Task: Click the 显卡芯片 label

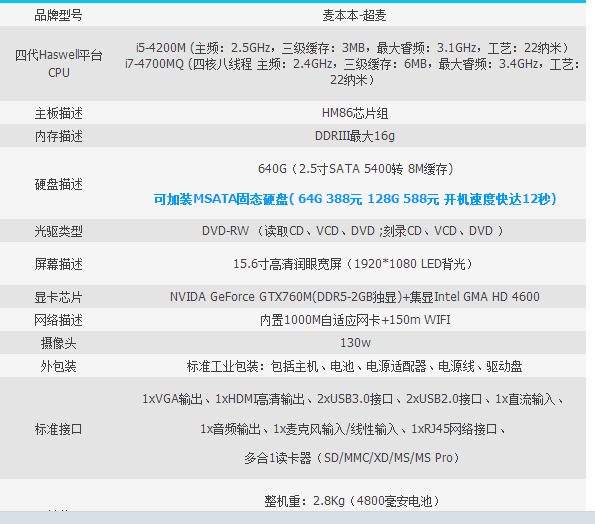Action: [58, 297]
